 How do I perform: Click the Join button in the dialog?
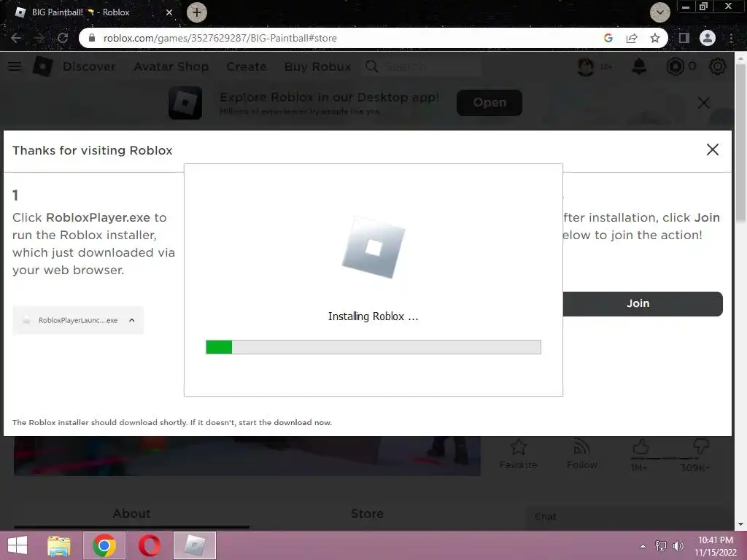643,304
